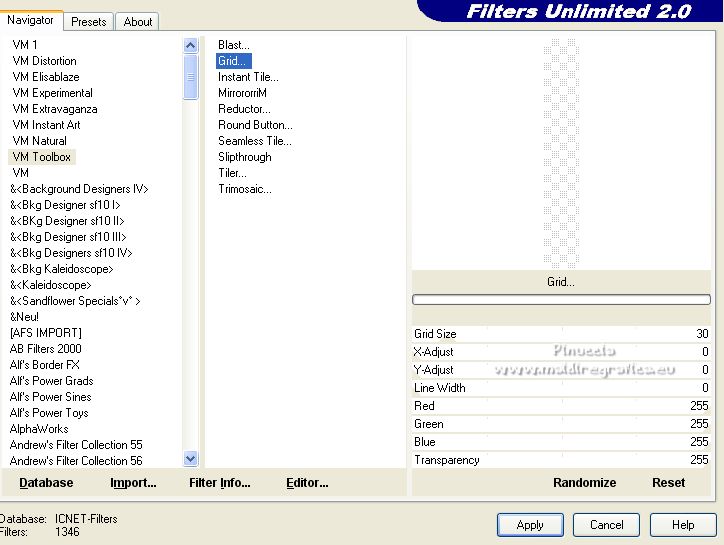
Task: Select Andrew's Filter Collection 56
Action: [76, 461]
